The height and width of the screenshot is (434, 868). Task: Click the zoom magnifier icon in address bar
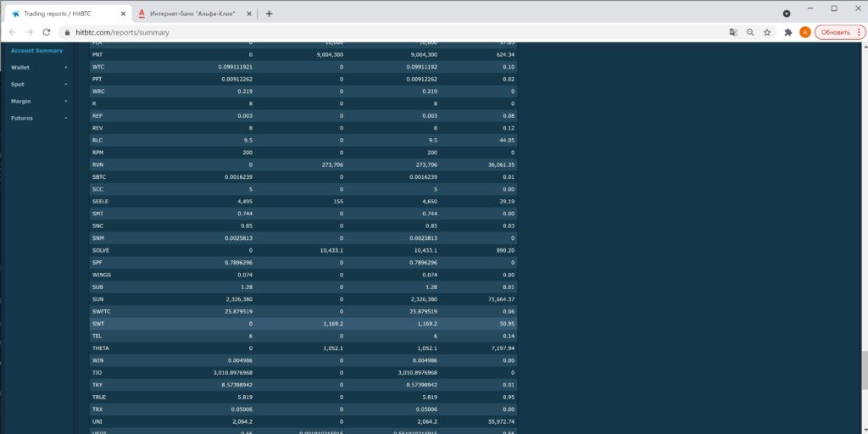coord(750,32)
